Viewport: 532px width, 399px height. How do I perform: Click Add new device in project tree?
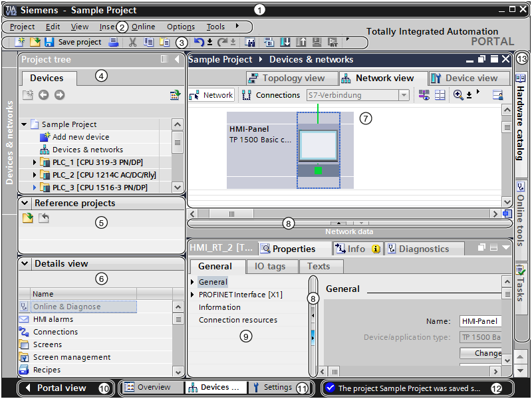click(80, 137)
